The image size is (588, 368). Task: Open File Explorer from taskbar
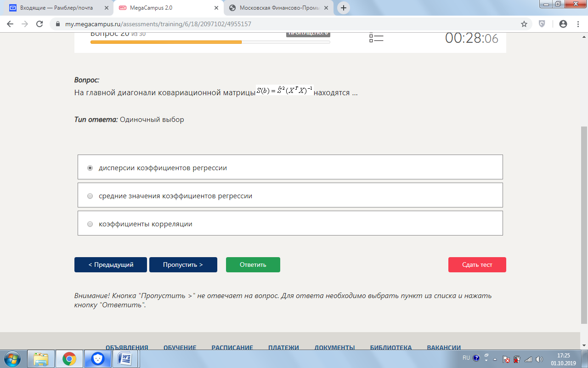click(x=41, y=358)
